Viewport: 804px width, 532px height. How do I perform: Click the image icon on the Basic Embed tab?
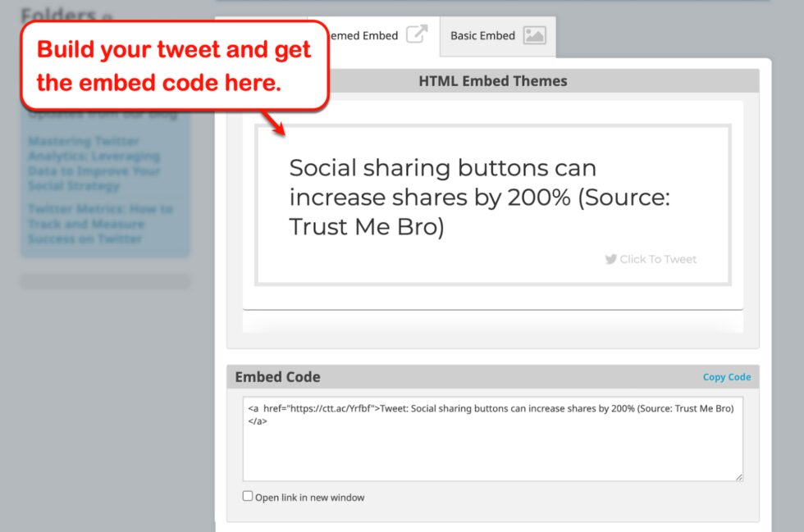point(537,35)
